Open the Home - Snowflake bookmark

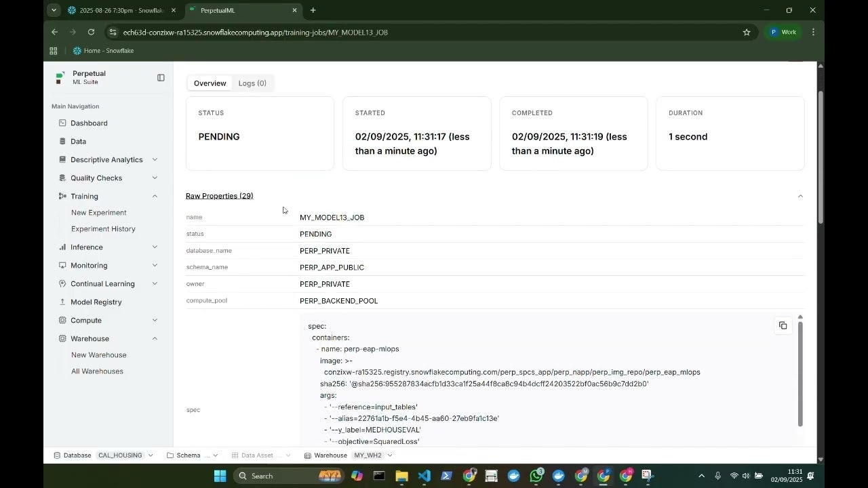[x=103, y=51]
